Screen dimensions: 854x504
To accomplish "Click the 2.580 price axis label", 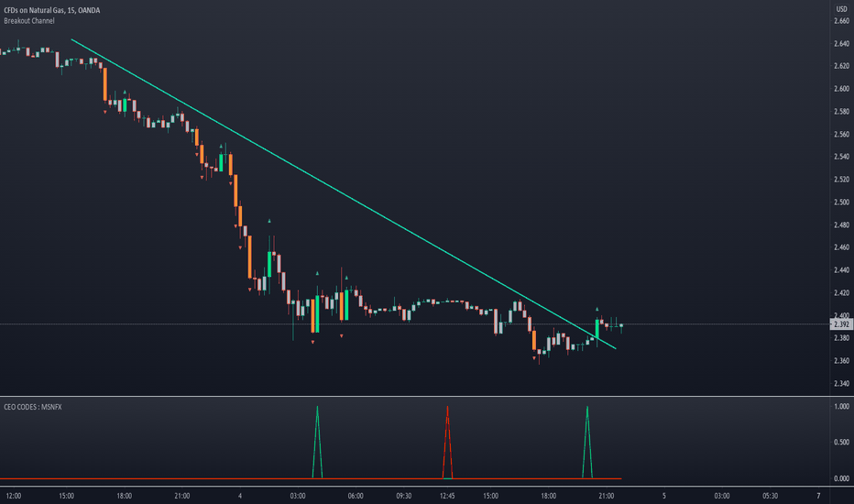I will click(841, 112).
